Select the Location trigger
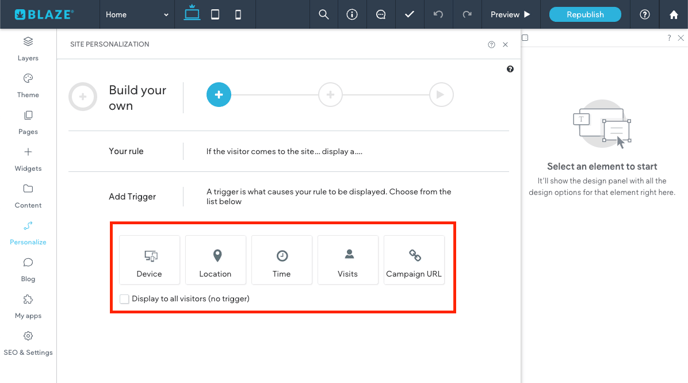This screenshot has width=688, height=383. (x=215, y=260)
